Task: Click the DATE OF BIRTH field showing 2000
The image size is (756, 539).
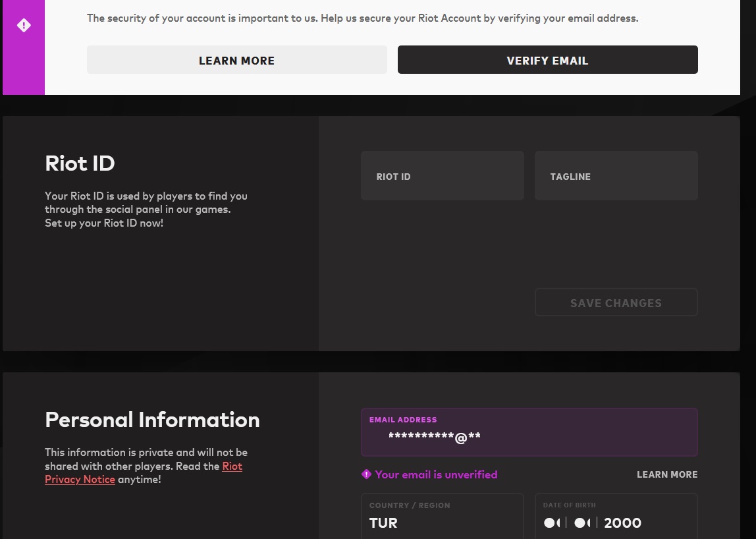Action: [616, 516]
